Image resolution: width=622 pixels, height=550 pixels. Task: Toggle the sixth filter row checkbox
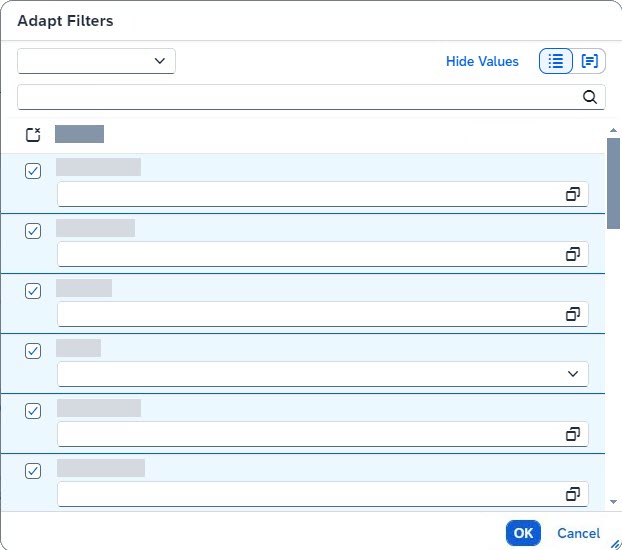pyautogui.click(x=33, y=471)
